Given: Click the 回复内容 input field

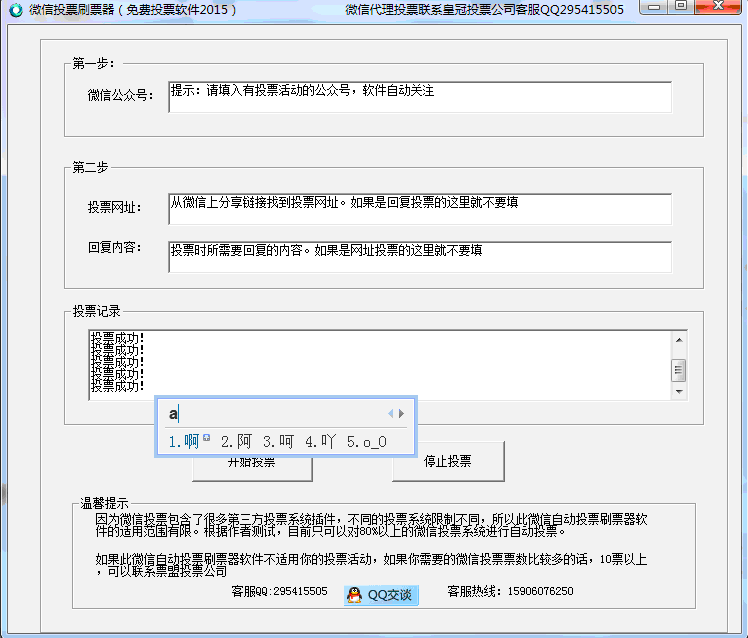Looking at the screenshot, I should (x=420, y=257).
